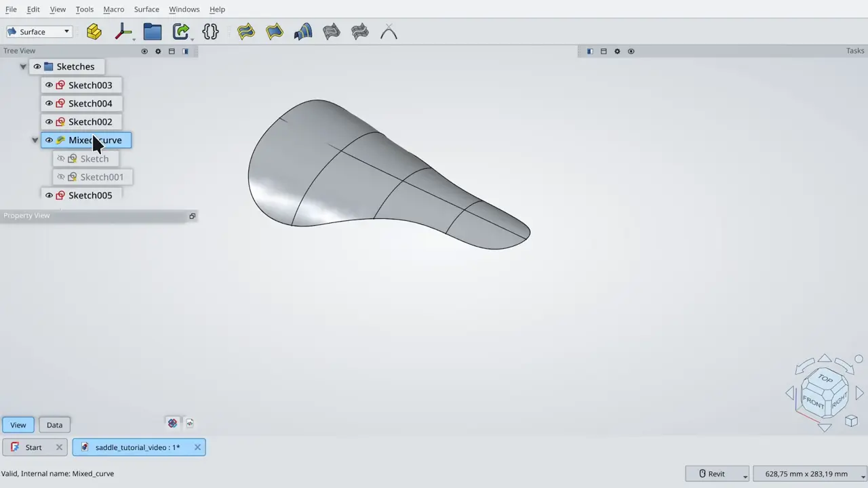
Task: Click the small code document icon
Action: coord(190,423)
